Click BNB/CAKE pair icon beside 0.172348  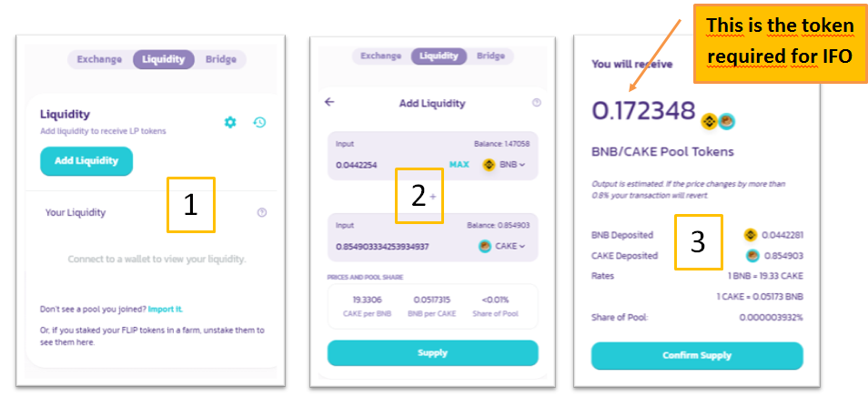point(718,121)
